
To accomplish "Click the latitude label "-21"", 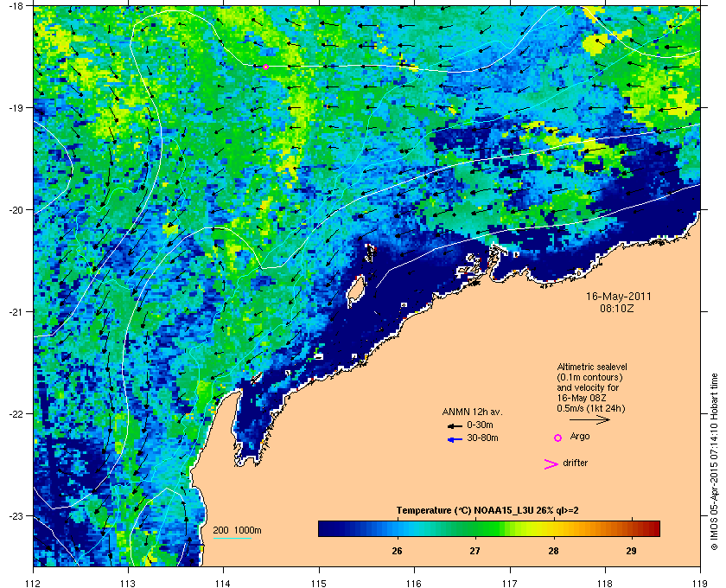I will pos(16,312).
